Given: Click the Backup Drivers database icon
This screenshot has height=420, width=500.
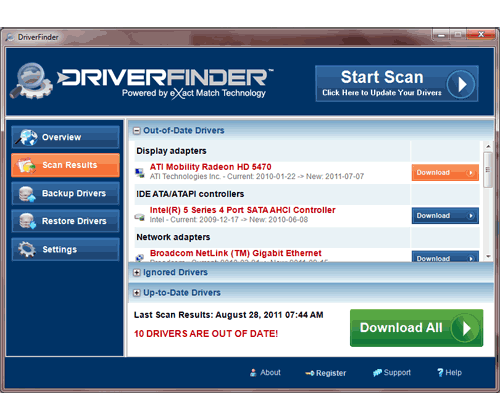Looking at the screenshot, I should [x=27, y=194].
